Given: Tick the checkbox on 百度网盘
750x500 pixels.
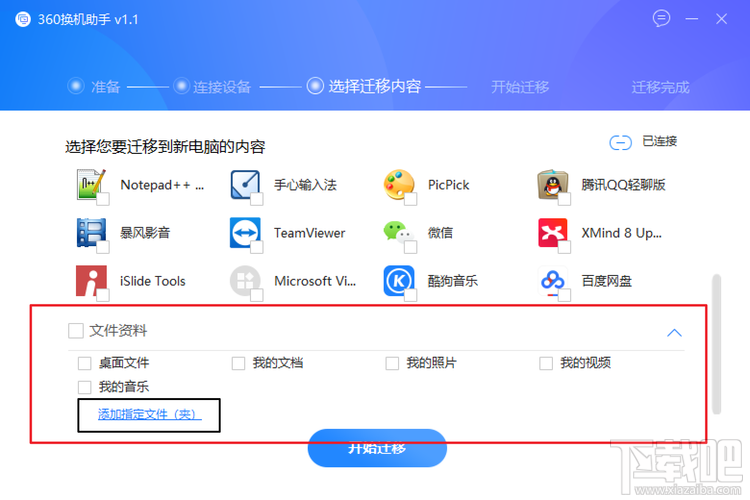Looking at the screenshot, I should coord(564,296).
